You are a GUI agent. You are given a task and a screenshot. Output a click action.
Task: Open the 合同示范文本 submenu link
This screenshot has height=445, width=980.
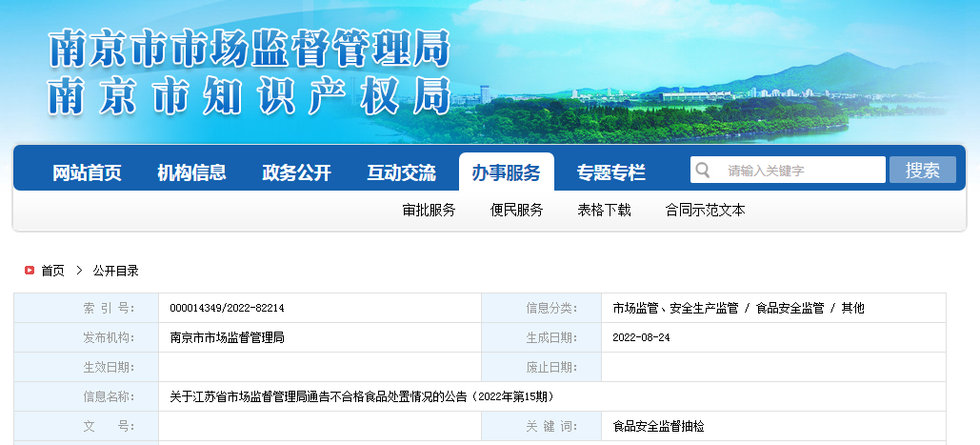[705, 210]
